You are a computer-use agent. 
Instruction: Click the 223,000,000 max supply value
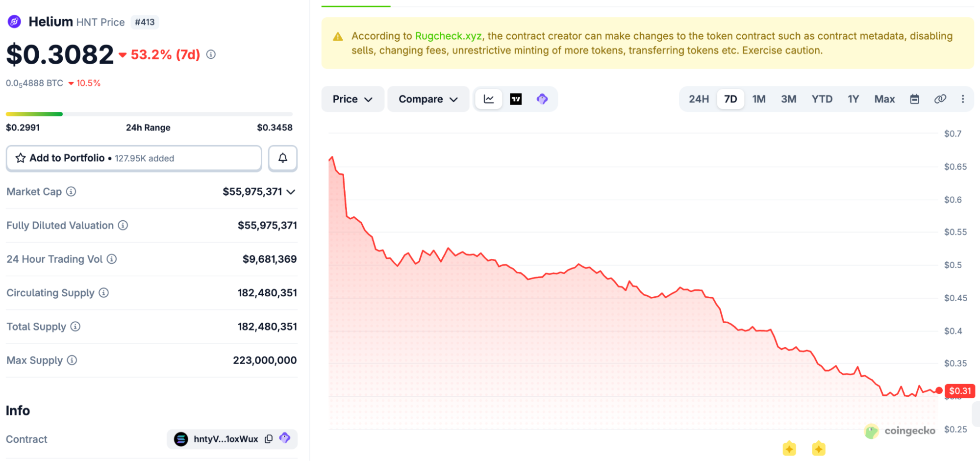pyautogui.click(x=265, y=360)
